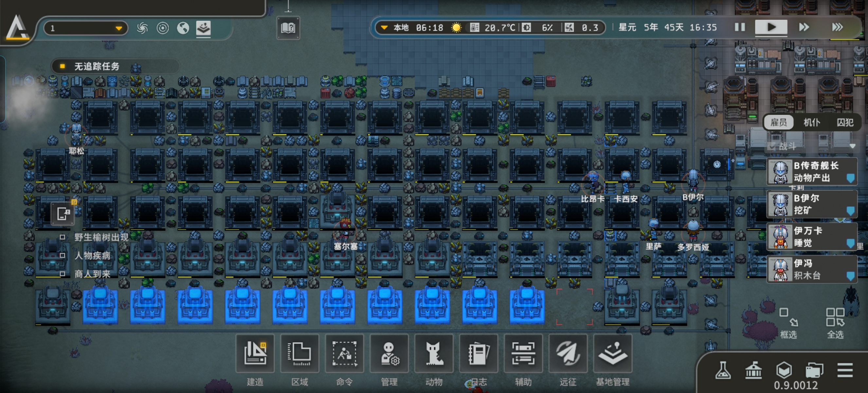868x393 pixels.
Task: Set double fast-forward speed
Action: (804, 27)
